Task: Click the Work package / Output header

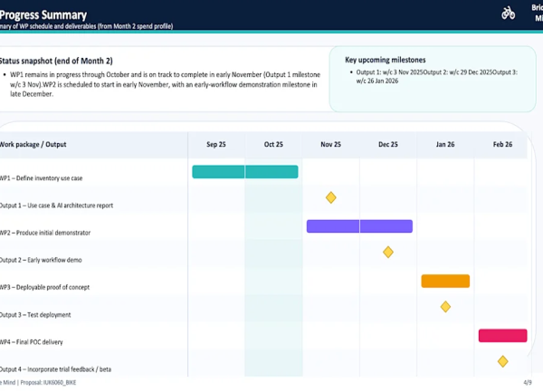Action: (33, 145)
